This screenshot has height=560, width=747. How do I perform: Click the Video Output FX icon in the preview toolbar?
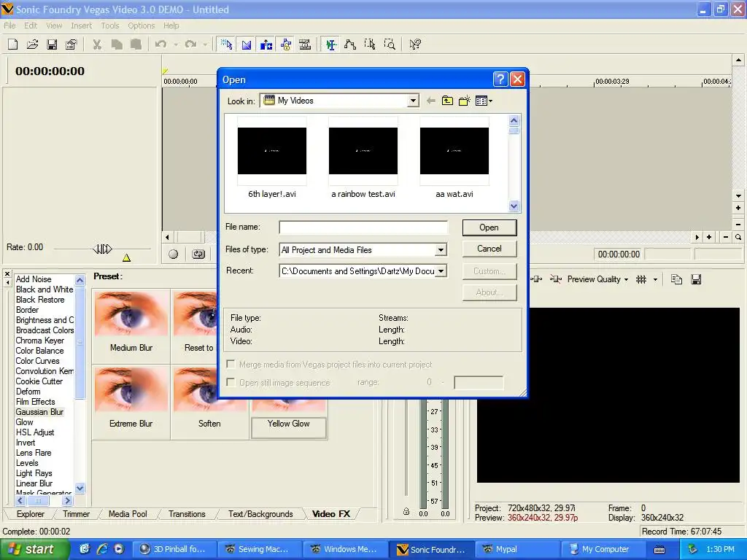(536, 279)
